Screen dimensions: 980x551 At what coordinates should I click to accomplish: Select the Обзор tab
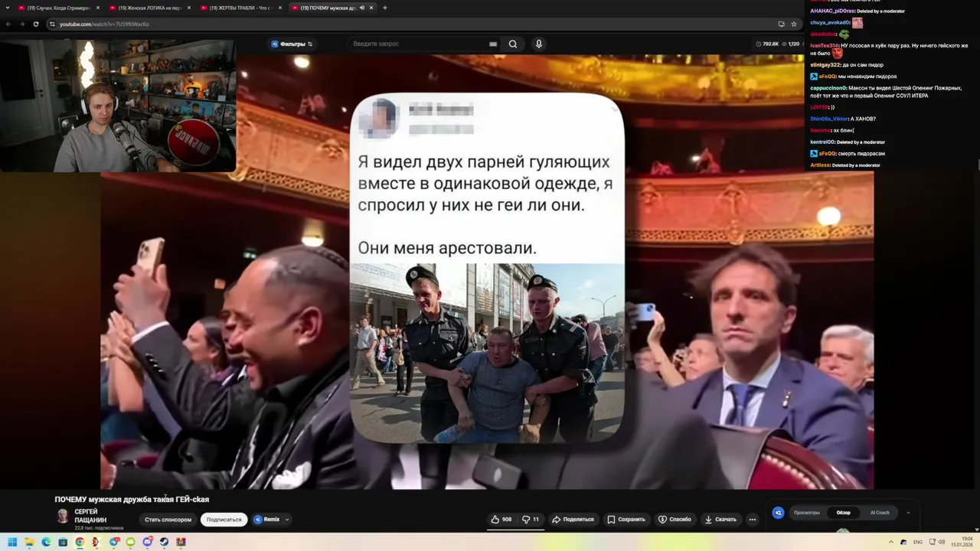[843, 513]
